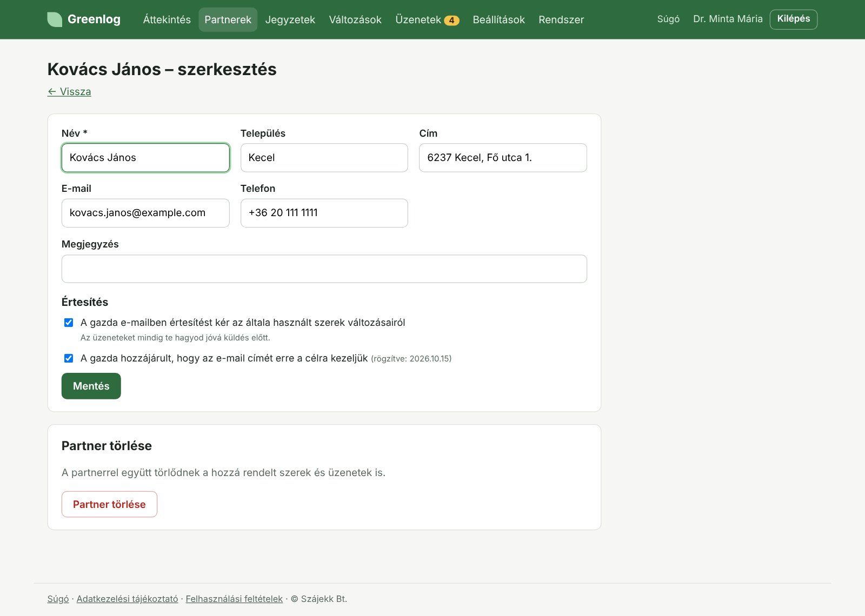Select the Partnerek tab
The height and width of the screenshot is (616, 865).
[x=228, y=19]
